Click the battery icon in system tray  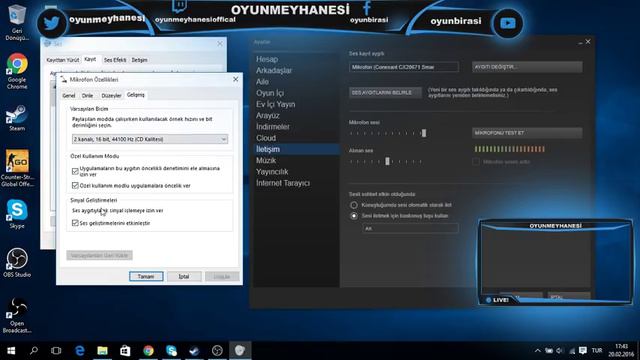[x=549, y=351]
